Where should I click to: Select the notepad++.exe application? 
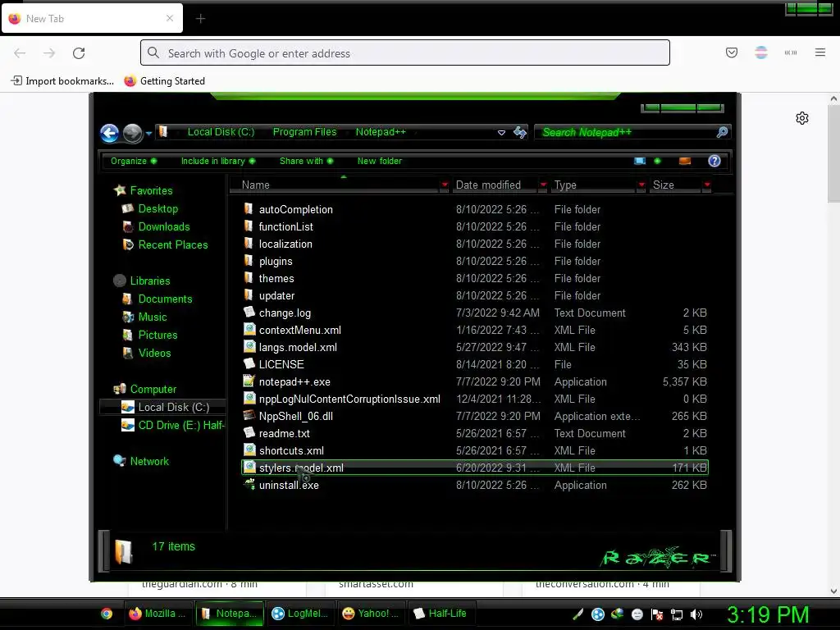click(294, 382)
